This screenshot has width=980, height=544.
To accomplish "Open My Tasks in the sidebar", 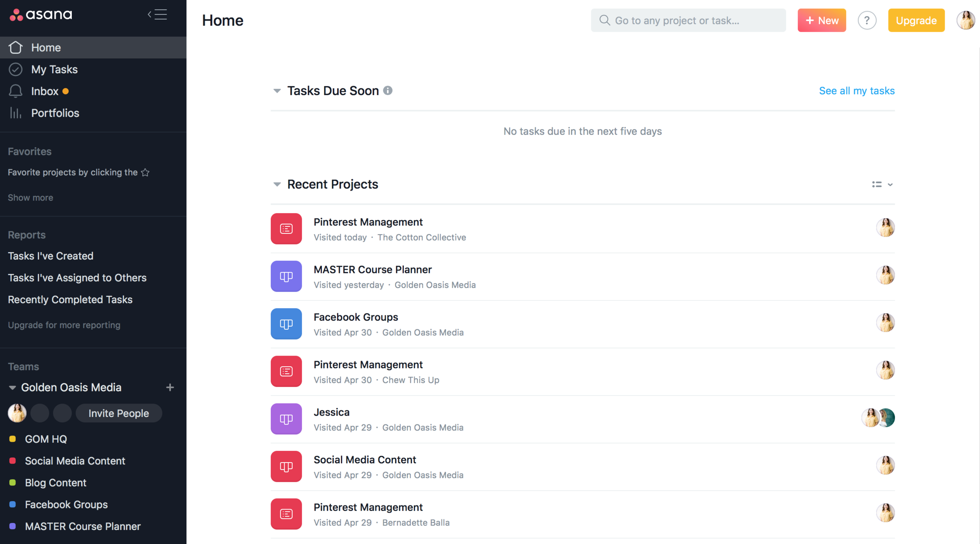I will click(93, 69).
